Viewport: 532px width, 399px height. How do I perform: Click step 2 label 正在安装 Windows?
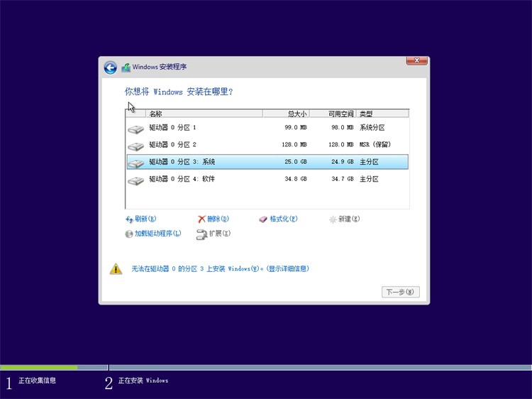coord(143,381)
